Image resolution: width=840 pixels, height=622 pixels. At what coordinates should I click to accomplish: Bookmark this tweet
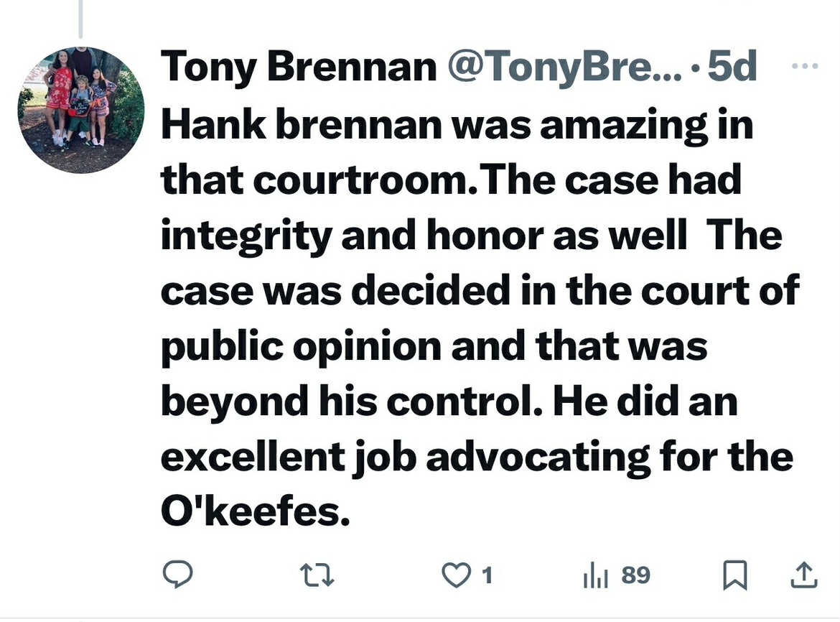click(x=735, y=575)
